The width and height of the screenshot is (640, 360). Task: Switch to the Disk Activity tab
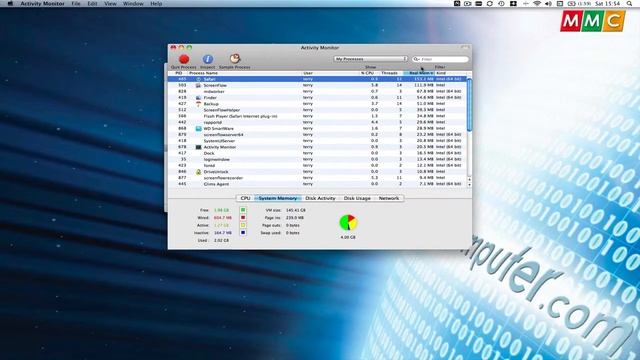coord(320,198)
